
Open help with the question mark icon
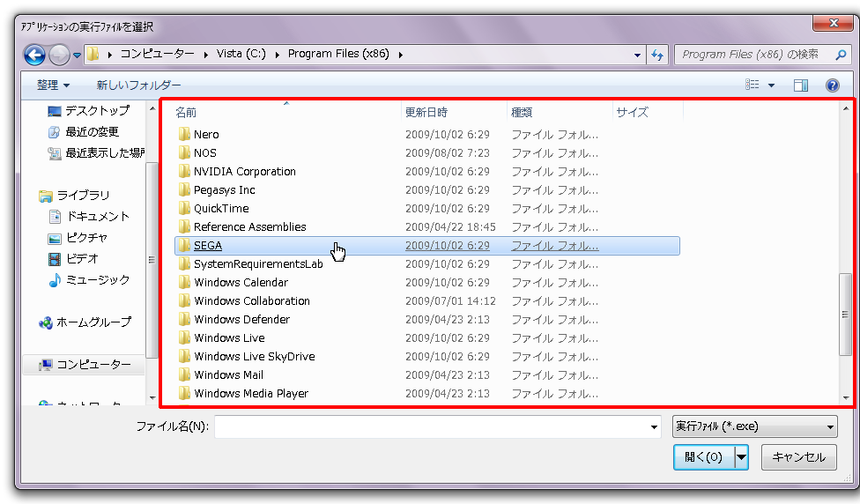832,85
